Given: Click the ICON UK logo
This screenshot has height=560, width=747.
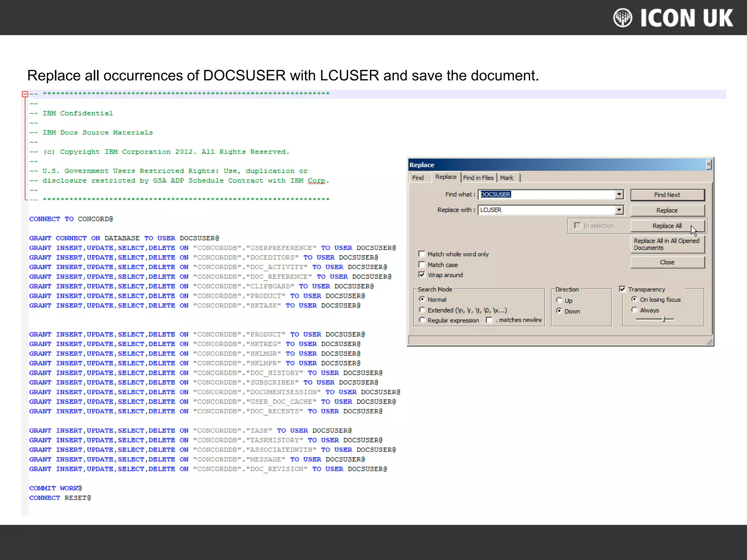Looking at the screenshot, I should (x=673, y=17).
